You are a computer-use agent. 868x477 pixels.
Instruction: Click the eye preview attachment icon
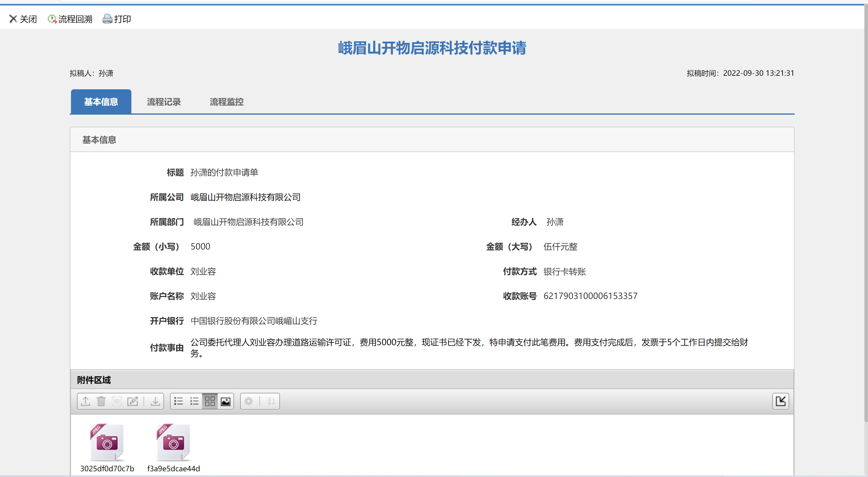click(x=117, y=401)
